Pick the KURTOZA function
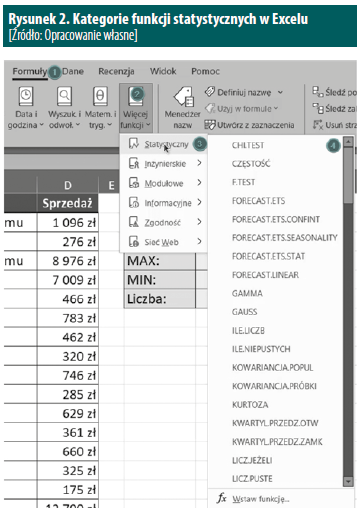 pyautogui.click(x=250, y=405)
